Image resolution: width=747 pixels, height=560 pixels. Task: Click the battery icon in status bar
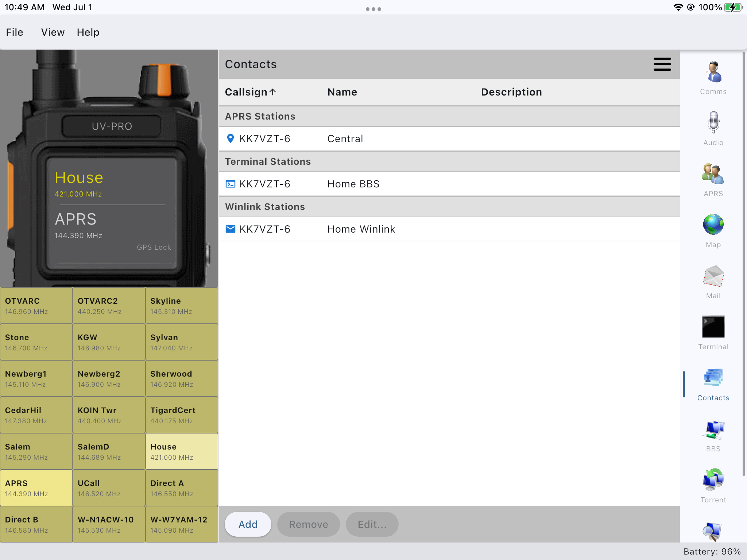(734, 7)
